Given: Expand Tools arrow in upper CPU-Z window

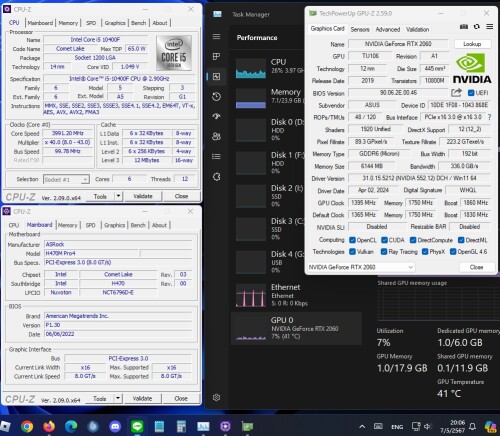Looking at the screenshot, I should click(118, 196).
